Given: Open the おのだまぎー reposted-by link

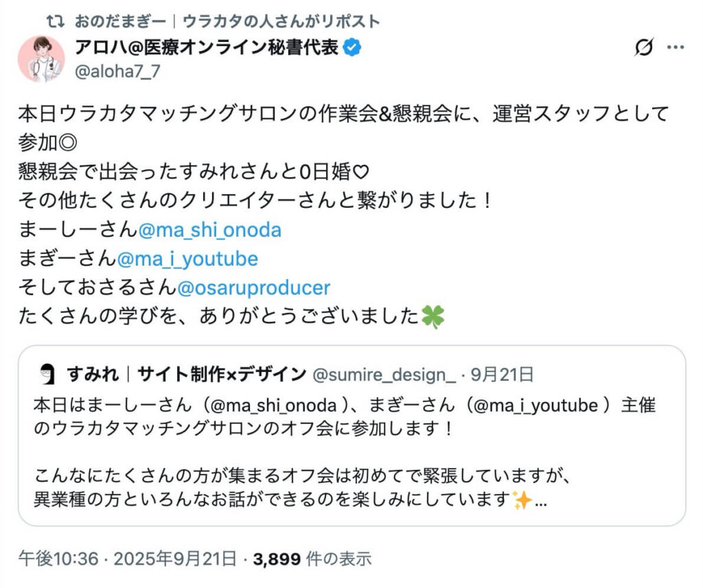Looking at the screenshot, I should pos(227,21).
